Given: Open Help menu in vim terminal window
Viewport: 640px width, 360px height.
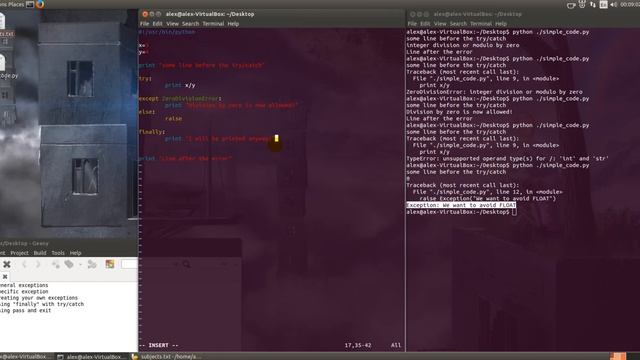Looking at the screenshot, I should click(233, 24).
